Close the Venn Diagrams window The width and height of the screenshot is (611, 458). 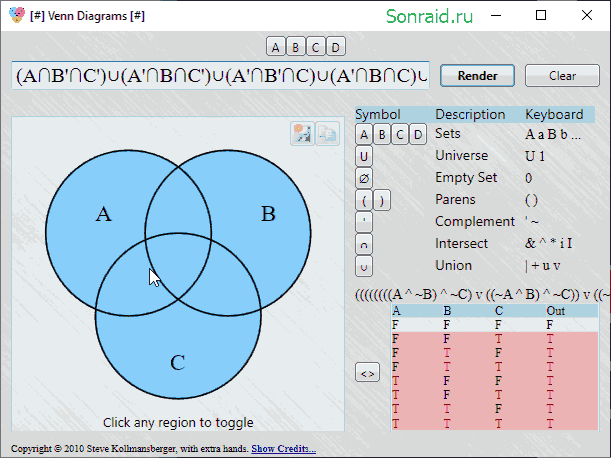[x=586, y=16]
